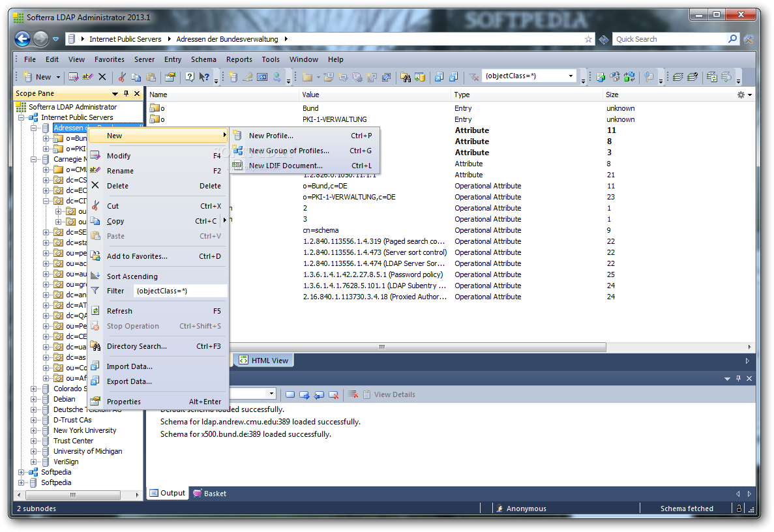Expand the Debian server node
Screen dimensions: 774x532
pyautogui.click(x=33, y=399)
